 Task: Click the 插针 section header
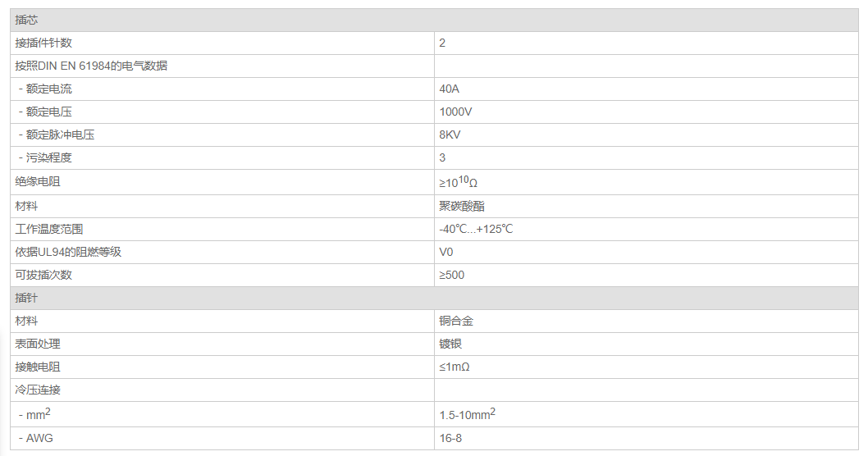point(26,298)
